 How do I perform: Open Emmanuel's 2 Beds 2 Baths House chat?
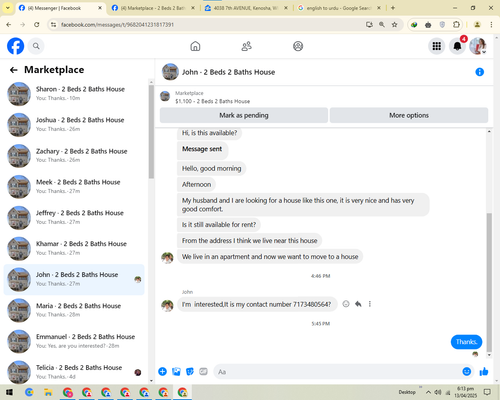(74, 341)
